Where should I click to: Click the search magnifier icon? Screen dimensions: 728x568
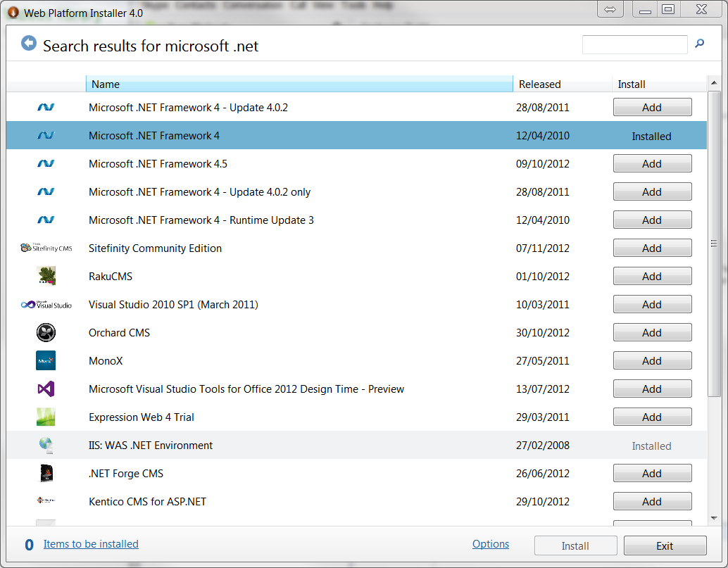point(699,44)
